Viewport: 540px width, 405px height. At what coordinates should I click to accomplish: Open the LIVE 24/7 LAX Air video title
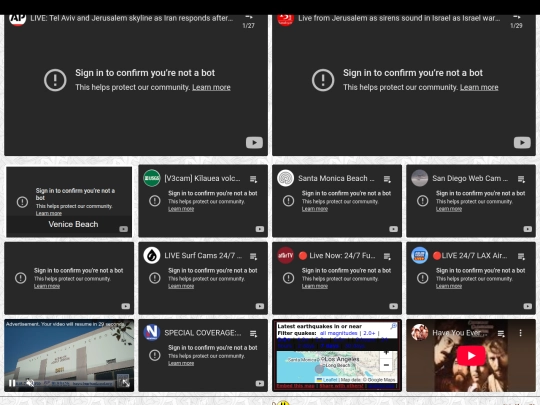point(470,256)
